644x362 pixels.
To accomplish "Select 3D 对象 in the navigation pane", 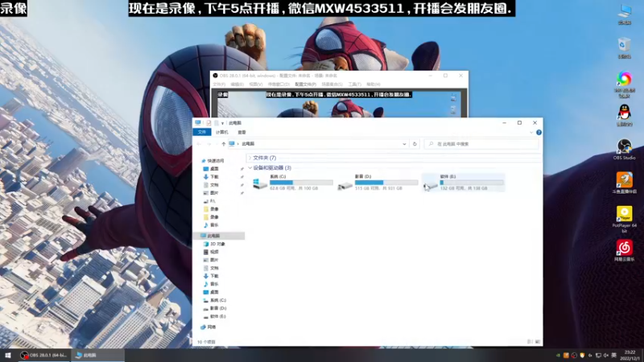I will tap(214, 244).
